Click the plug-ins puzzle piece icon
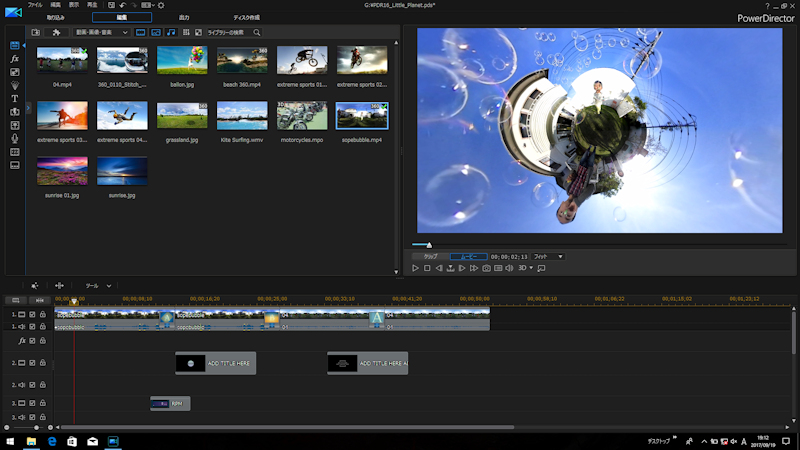Screen dimensions: 800x450 pyautogui.click(x=57, y=32)
